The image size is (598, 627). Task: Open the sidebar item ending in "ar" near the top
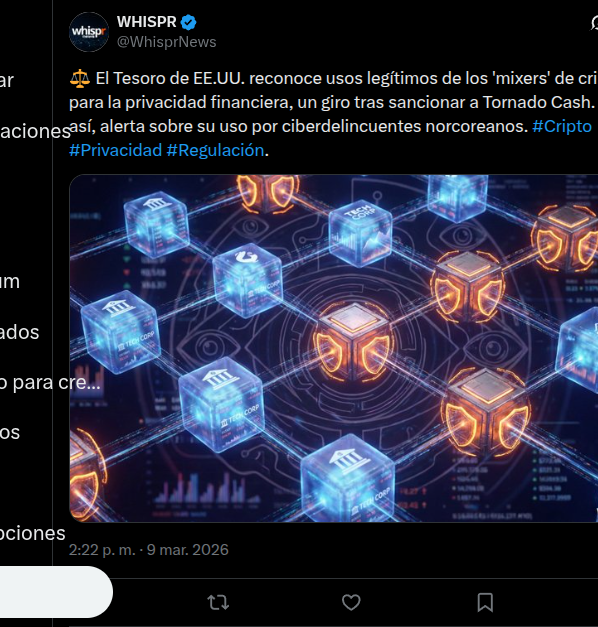[7, 80]
